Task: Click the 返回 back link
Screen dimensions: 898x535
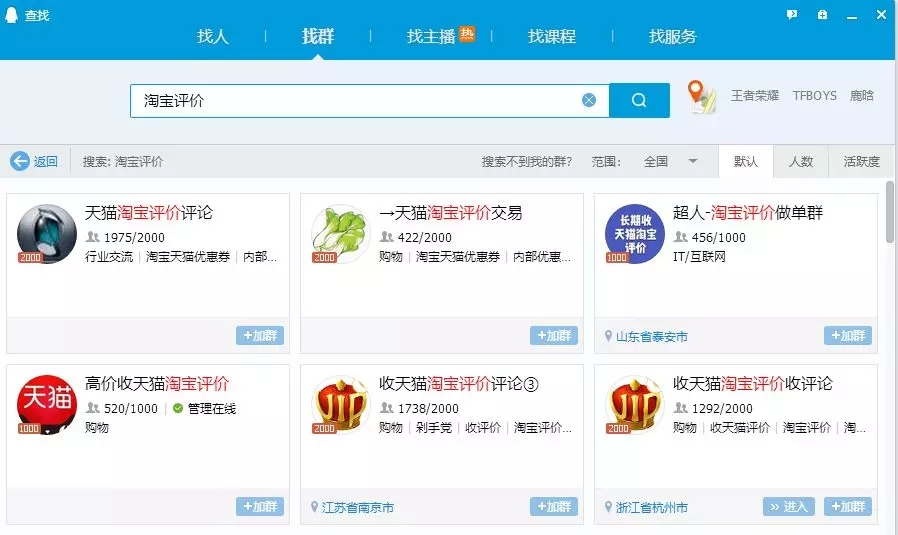Action: click(45, 162)
